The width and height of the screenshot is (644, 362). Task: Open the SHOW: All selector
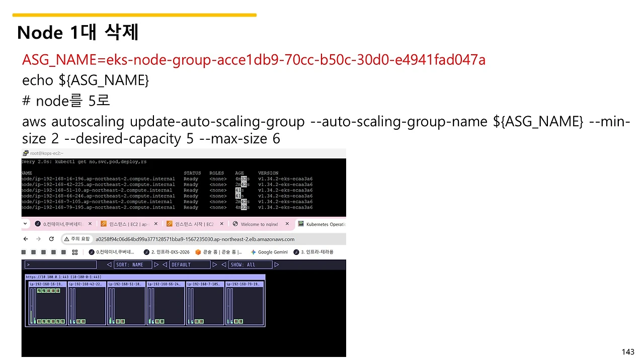click(x=251, y=264)
